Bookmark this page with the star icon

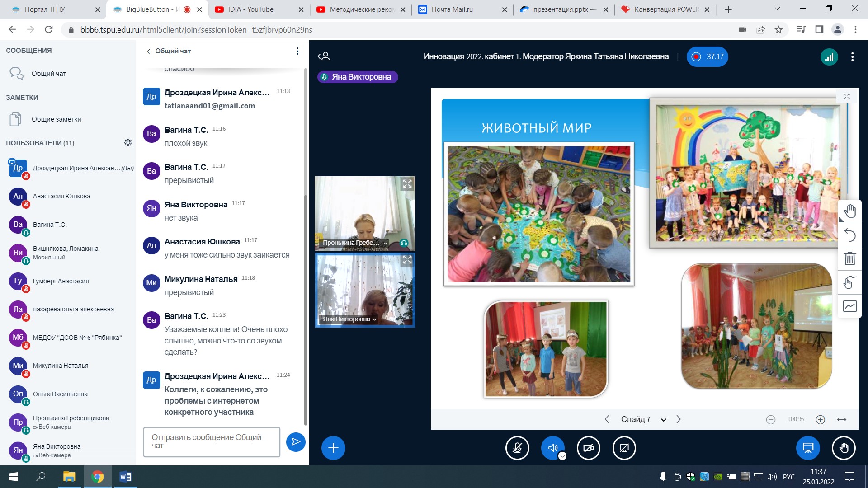click(778, 29)
